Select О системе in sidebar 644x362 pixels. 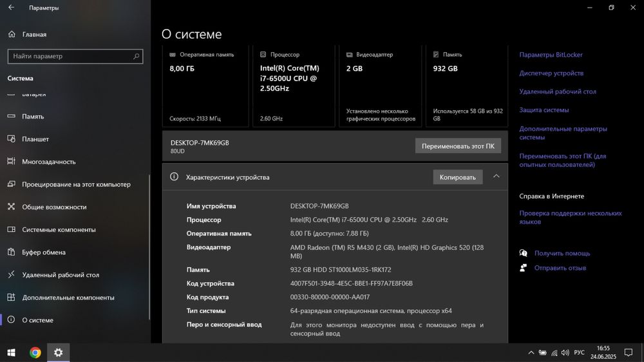pos(38,320)
